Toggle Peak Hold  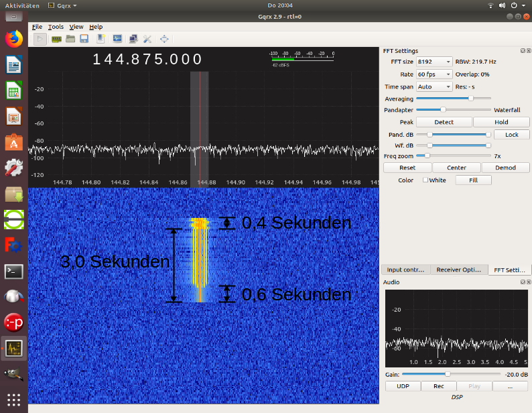[x=501, y=122]
